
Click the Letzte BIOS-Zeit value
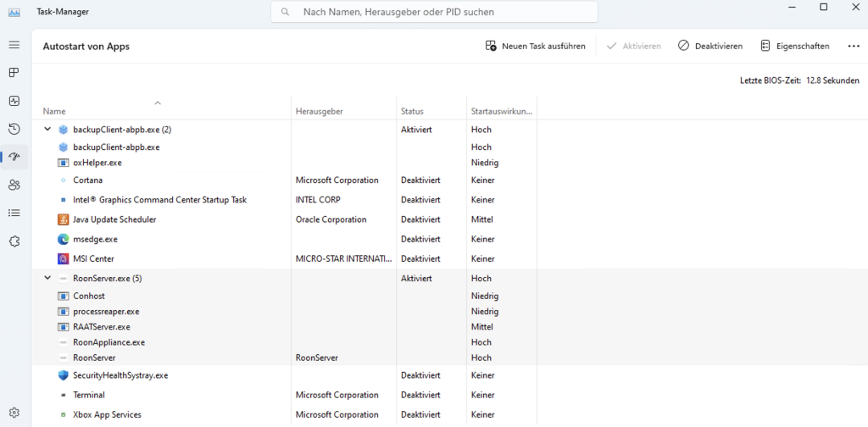832,80
